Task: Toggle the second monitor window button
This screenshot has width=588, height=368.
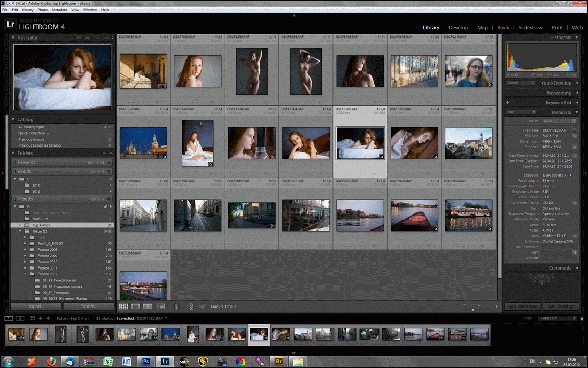Action: click(19, 318)
